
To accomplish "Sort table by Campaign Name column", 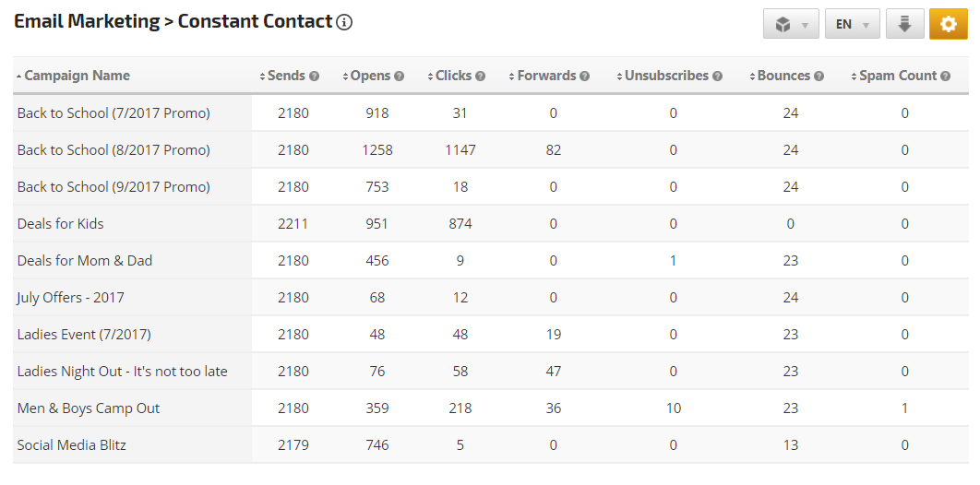I will click(x=77, y=76).
